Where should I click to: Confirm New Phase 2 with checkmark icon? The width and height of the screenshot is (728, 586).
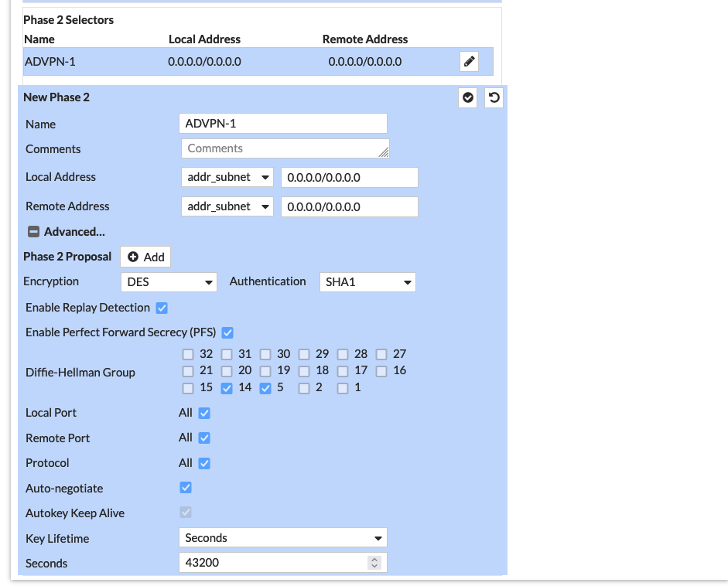tap(467, 98)
